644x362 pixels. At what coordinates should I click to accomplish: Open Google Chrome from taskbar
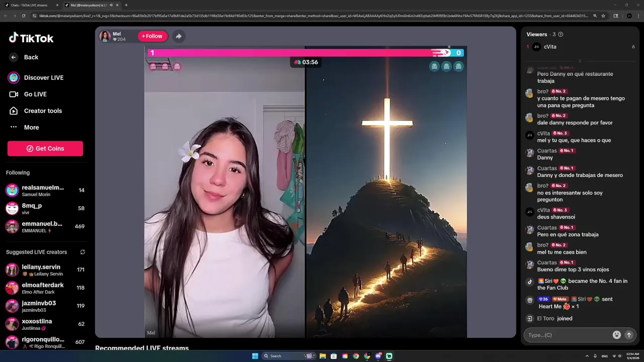tap(356, 356)
